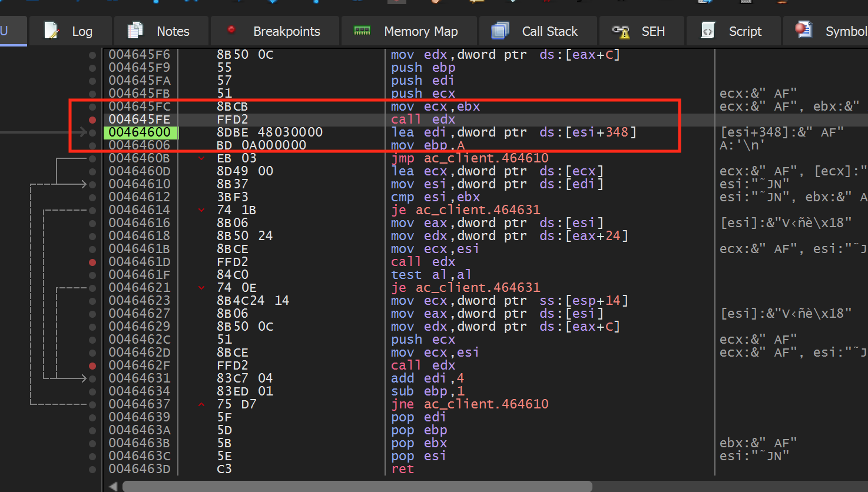868x492 pixels.
Task: Click the bytes 8B50 24
Action: (245, 236)
